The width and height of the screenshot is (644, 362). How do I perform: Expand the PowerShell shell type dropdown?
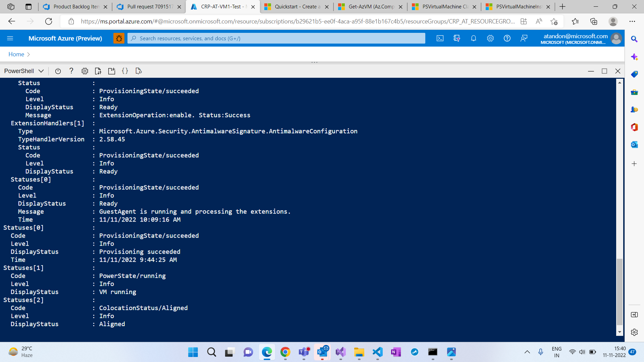point(24,71)
